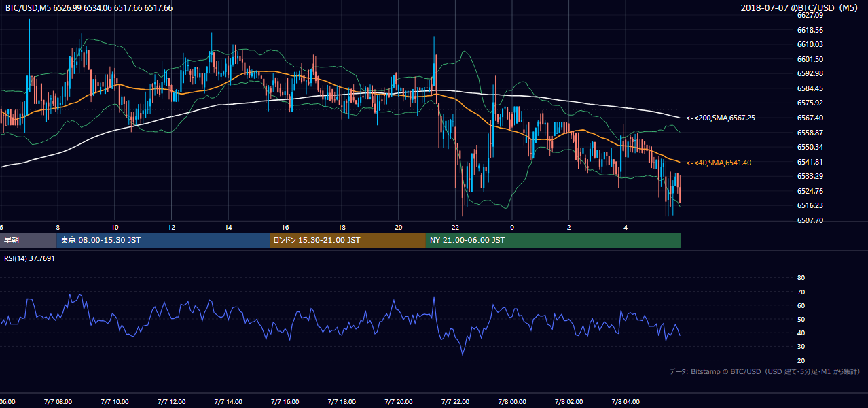
Task: Click the 7/7 12:00 date axis label
Action: coord(172,402)
